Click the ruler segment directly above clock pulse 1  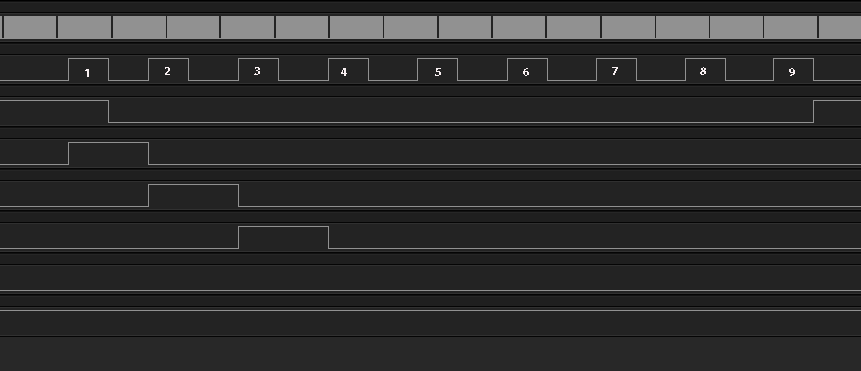(x=85, y=27)
